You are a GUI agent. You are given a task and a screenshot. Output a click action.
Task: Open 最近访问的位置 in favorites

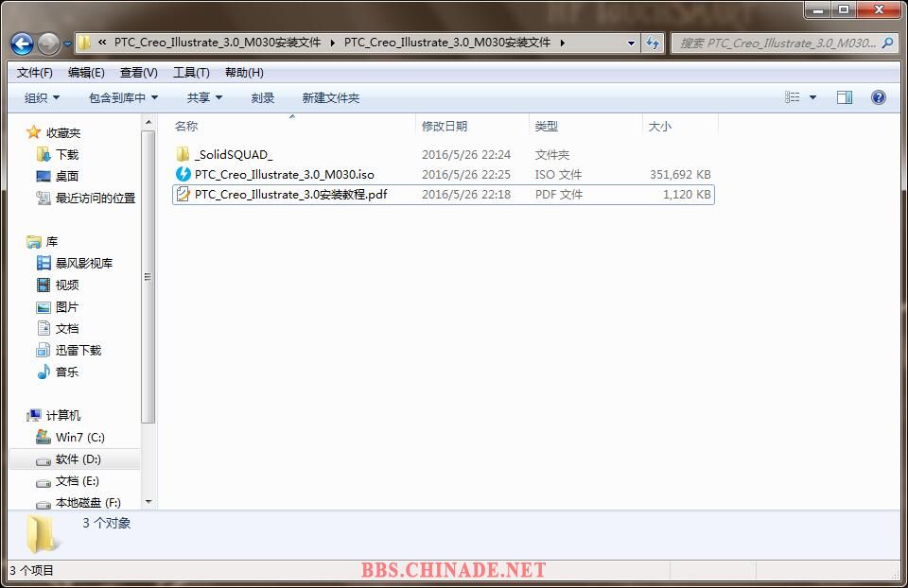tap(96, 198)
